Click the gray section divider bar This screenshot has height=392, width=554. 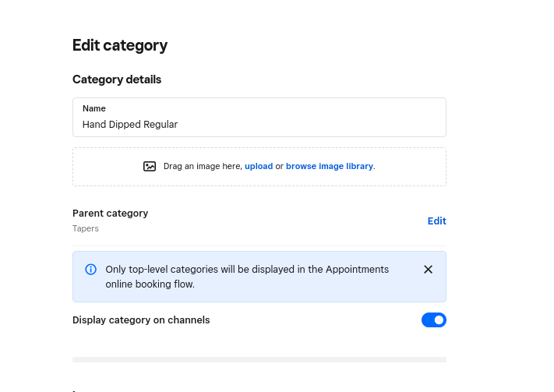[259, 359]
